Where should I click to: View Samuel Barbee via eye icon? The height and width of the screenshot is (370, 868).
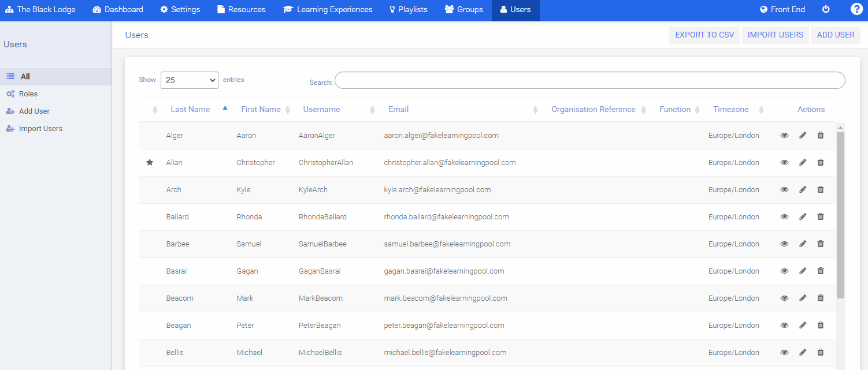(784, 244)
